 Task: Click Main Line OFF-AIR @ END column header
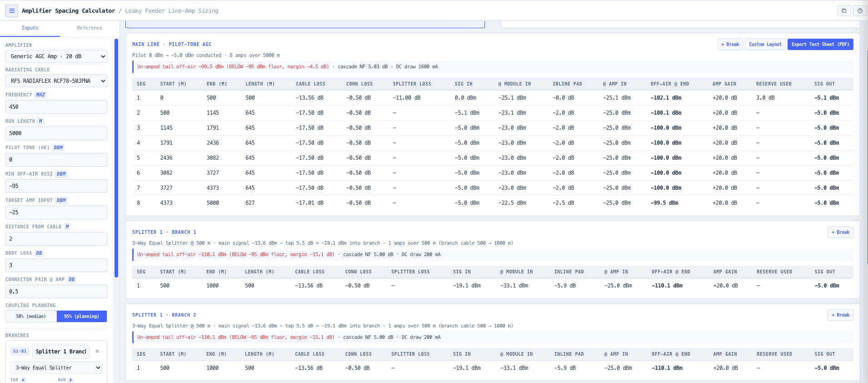669,84
